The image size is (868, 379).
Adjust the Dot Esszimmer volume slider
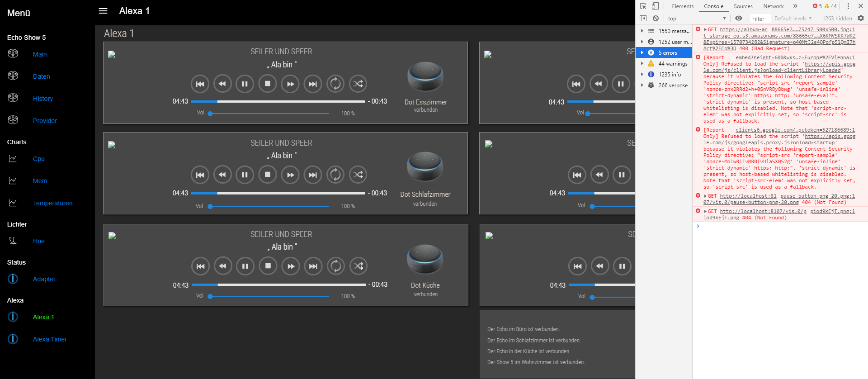coord(269,114)
